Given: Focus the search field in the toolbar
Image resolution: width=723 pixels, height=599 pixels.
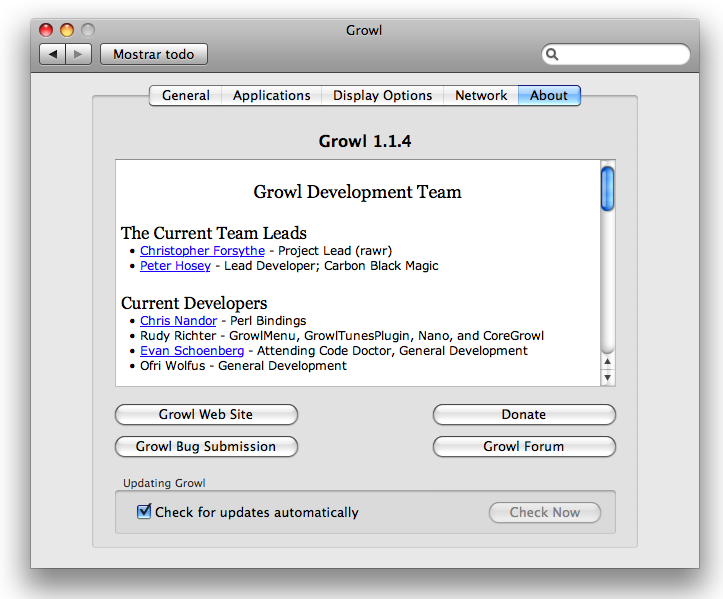Looking at the screenshot, I should (616, 54).
